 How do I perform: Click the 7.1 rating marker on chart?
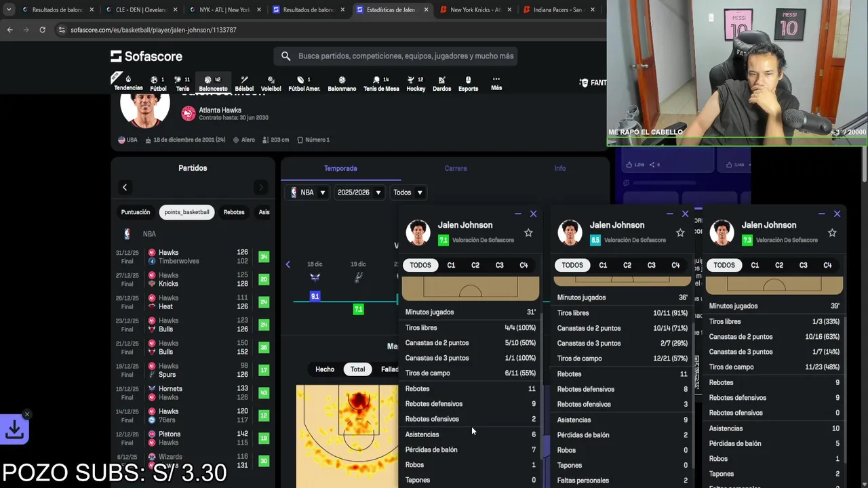[358, 309]
